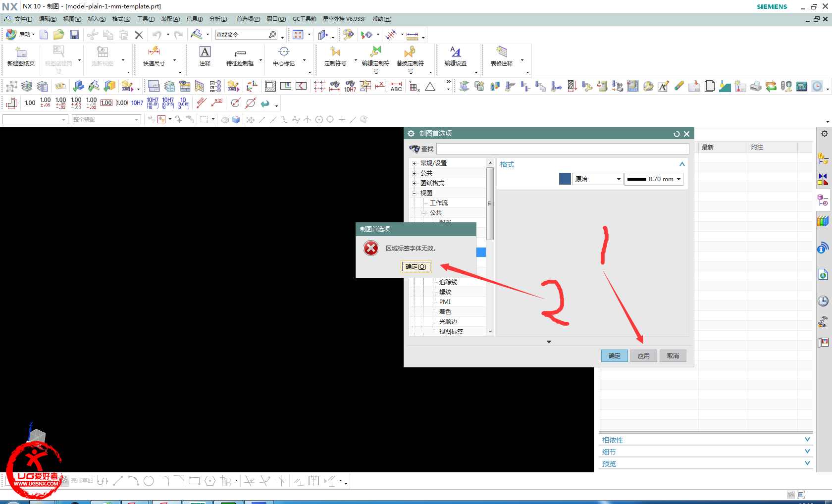The height and width of the screenshot is (504, 832).
Task: Click 确定(O) in the error message
Action: tap(416, 267)
